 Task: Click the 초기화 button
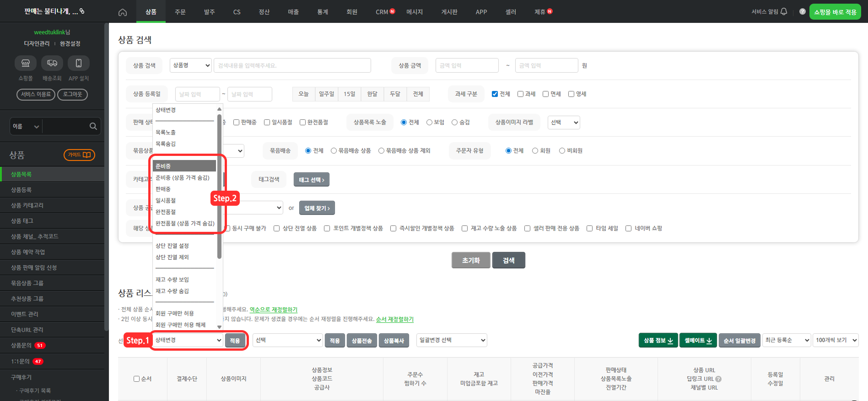[471, 260]
